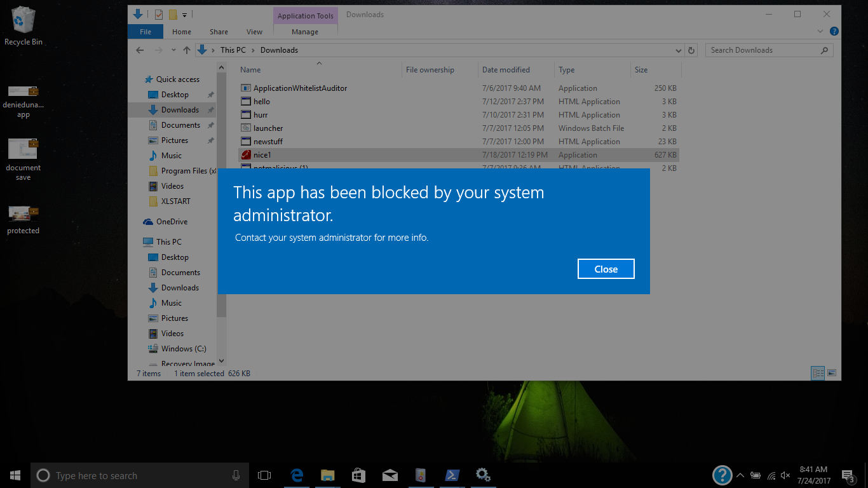The width and height of the screenshot is (868, 488).
Task: Sort by Date modified column
Action: click(517, 70)
